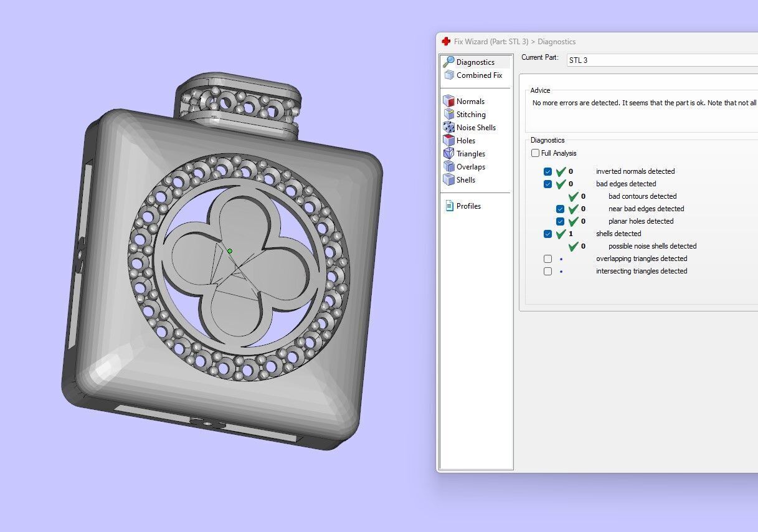Switch to the Combined Fix page
Screen dimensions: 758x532
click(x=479, y=75)
